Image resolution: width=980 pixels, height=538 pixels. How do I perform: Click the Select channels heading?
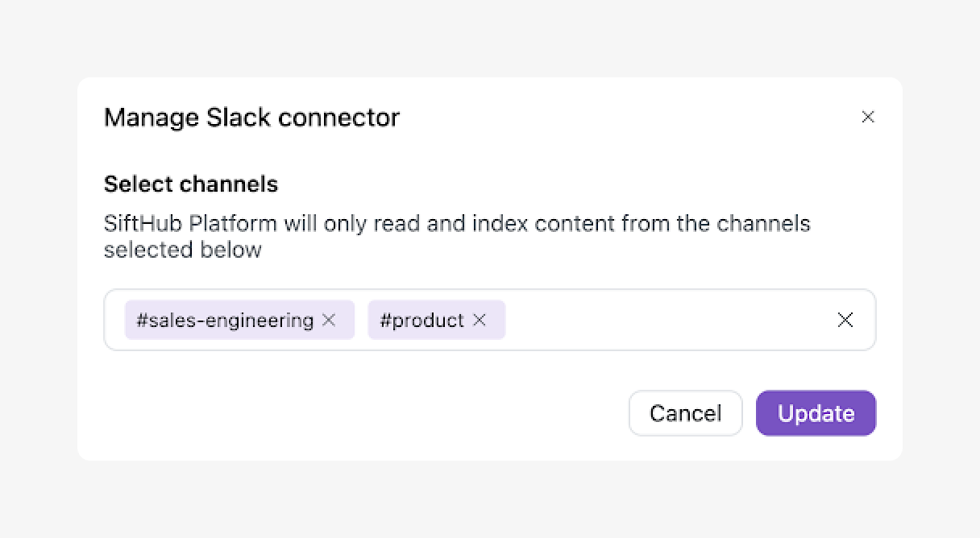[191, 184]
